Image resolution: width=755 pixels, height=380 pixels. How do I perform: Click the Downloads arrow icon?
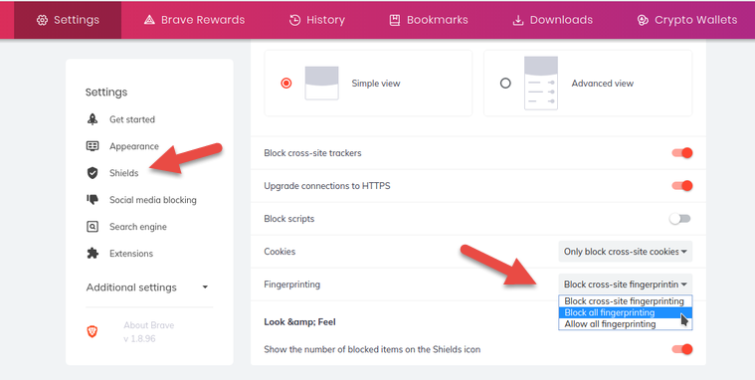coord(518,20)
